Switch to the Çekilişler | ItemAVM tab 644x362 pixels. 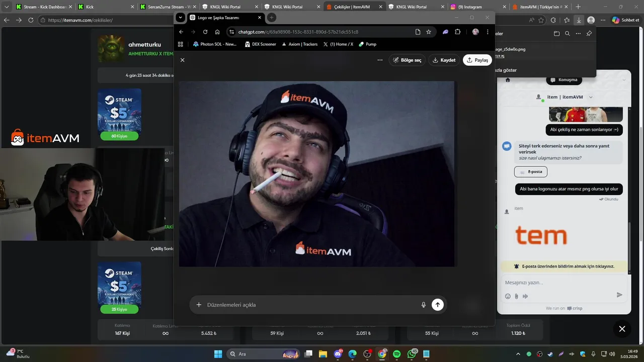[x=354, y=7]
